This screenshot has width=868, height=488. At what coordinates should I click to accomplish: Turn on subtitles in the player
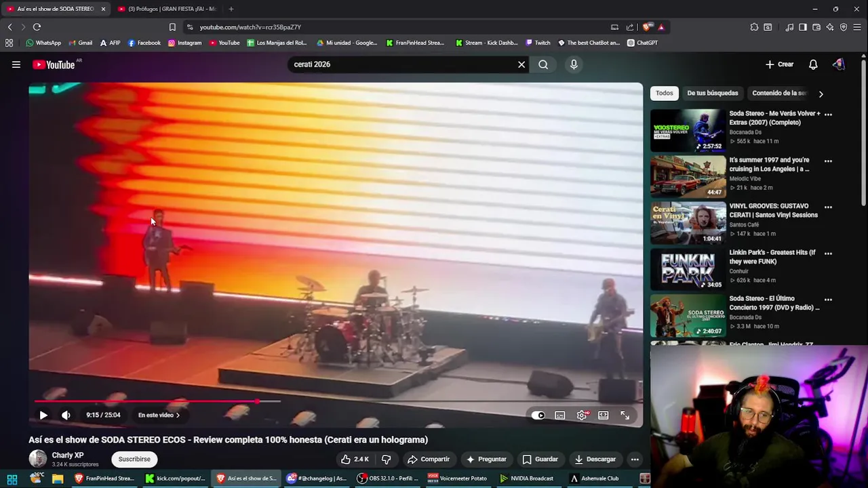coord(560,415)
